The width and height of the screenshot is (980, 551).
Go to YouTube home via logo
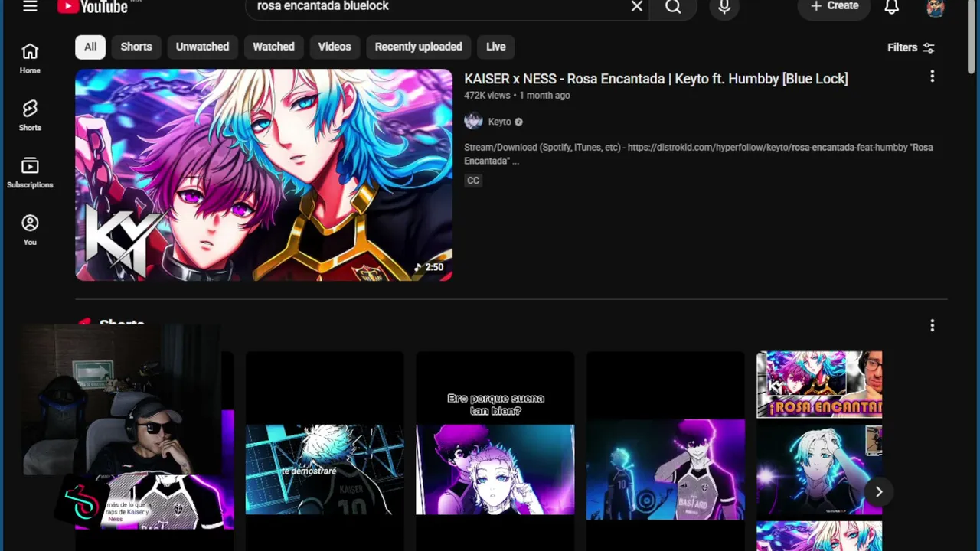pos(93,6)
